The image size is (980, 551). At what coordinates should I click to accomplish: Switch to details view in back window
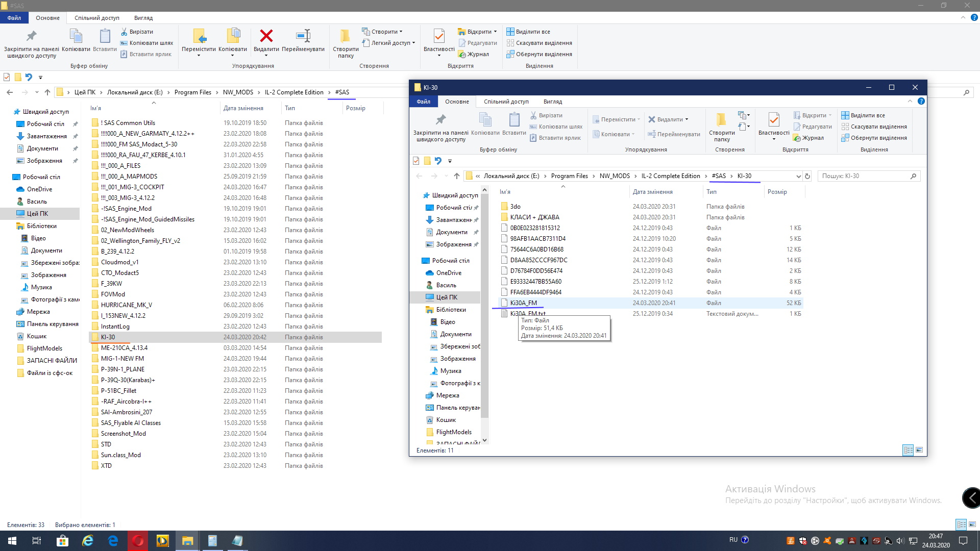961,524
